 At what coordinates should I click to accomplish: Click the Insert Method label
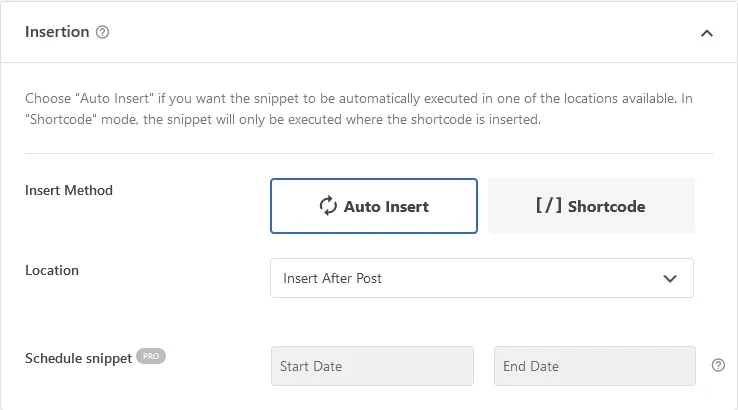point(69,190)
